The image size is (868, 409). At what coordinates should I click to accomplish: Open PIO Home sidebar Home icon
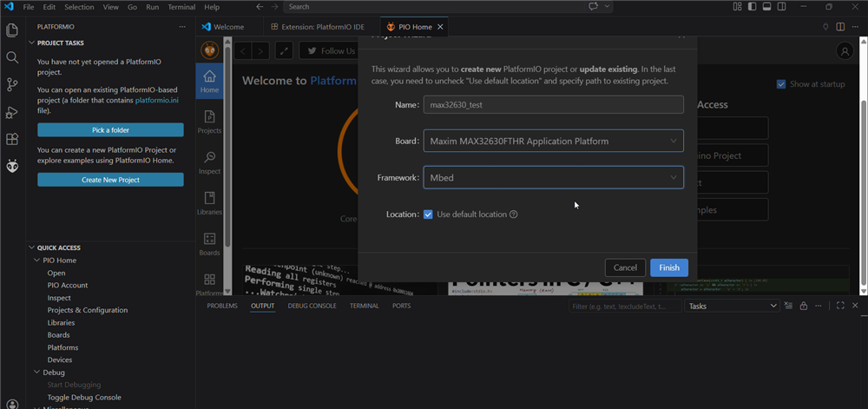(210, 81)
